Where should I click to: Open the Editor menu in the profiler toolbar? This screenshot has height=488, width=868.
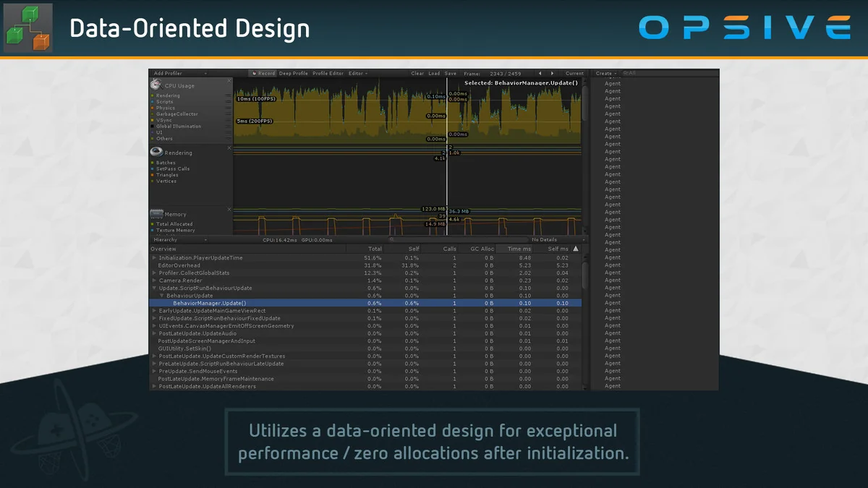357,73
